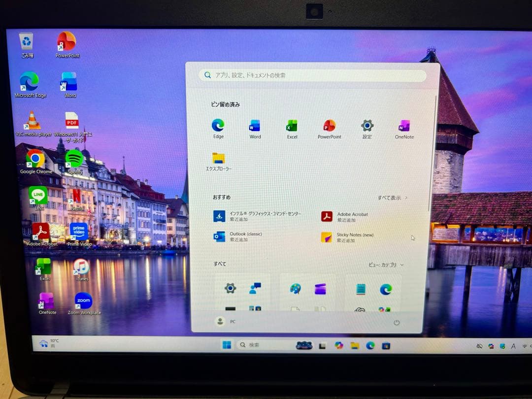Open the search highlight image on taskbar
Screen dimensions: 532x399
tap(304, 345)
